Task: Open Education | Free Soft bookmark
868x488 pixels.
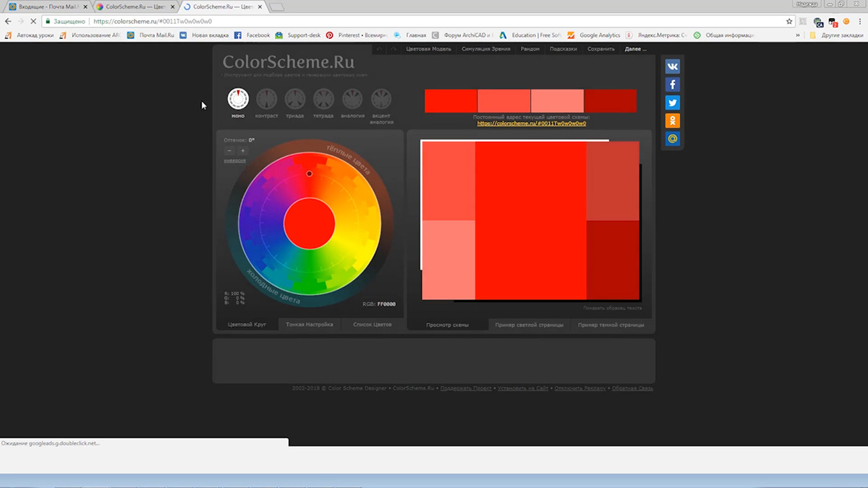Action: [x=530, y=35]
